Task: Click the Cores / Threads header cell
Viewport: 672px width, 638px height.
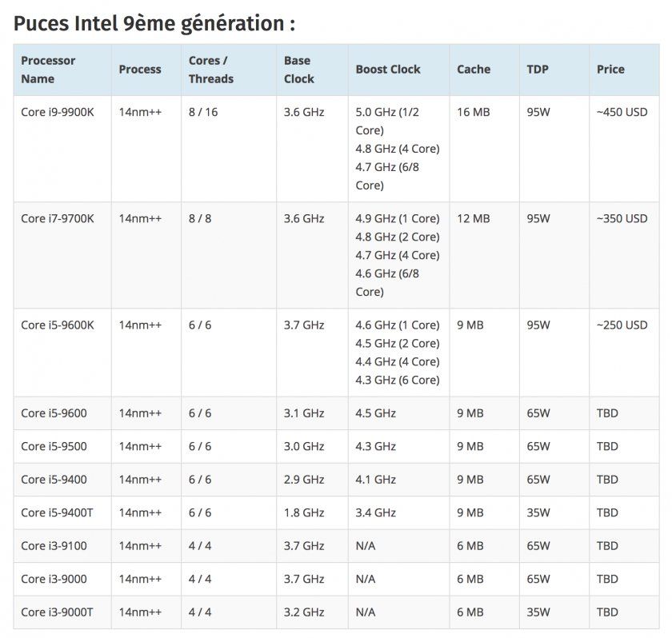Action: tap(211, 70)
